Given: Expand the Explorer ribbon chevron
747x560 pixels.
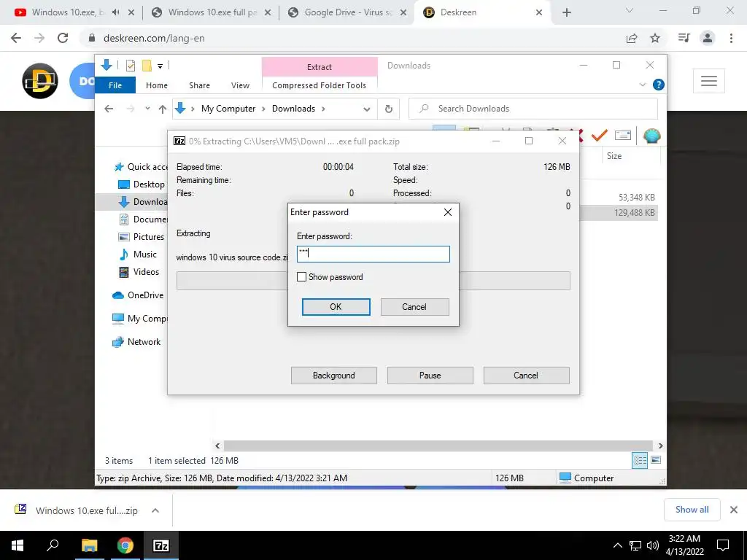Looking at the screenshot, I should [x=642, y=85].
